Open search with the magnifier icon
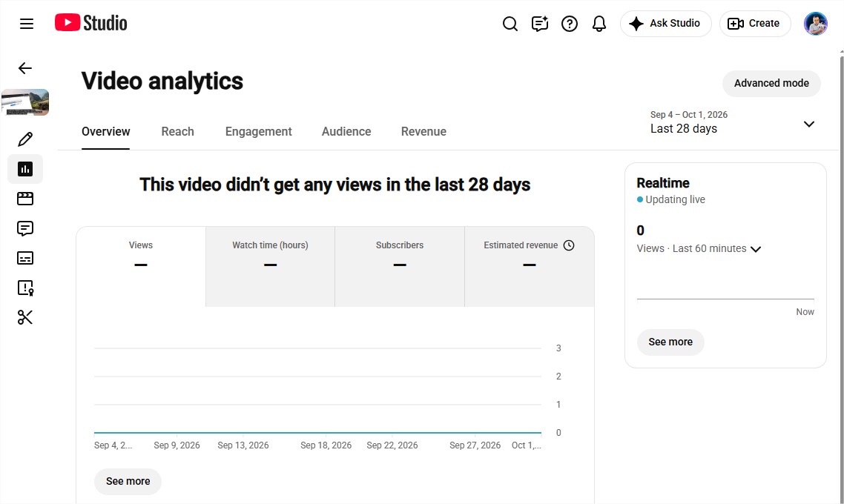This screenshot has width=844, height=504. pyautogui.click(x=510, y=24)
